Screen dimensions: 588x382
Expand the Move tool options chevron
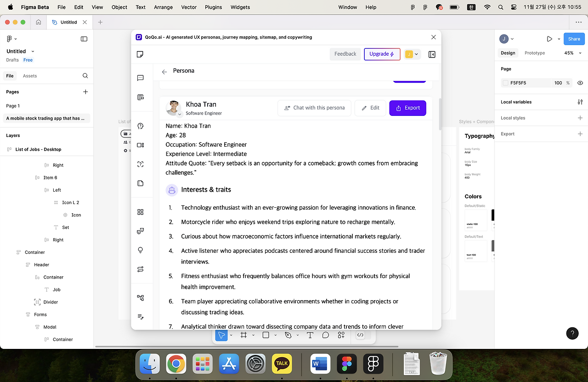pos(231,335)
